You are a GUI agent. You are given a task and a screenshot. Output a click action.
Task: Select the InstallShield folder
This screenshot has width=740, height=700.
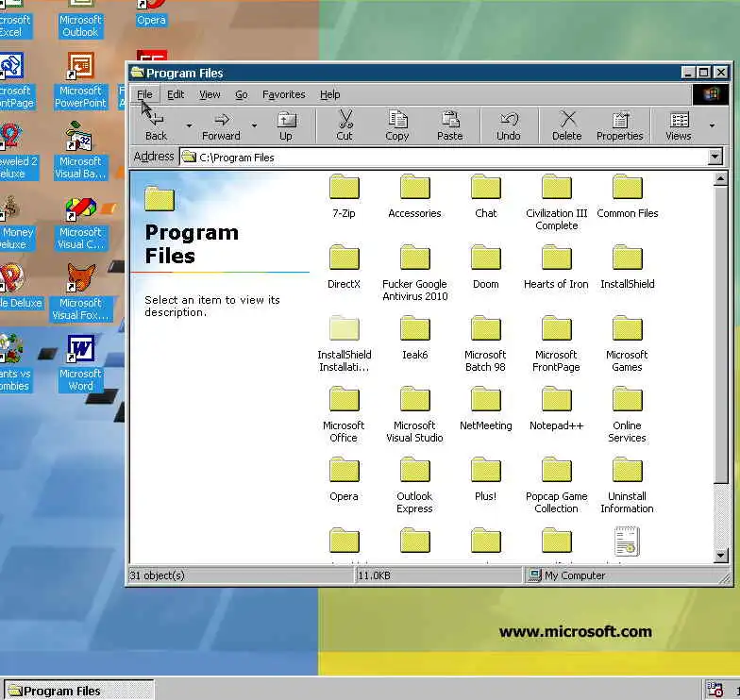point(627,267)
